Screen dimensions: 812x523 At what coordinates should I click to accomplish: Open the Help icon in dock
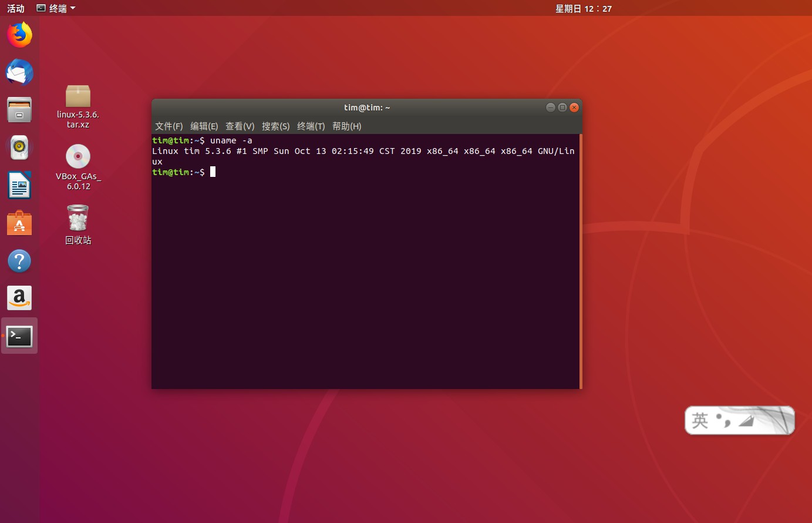19,261
